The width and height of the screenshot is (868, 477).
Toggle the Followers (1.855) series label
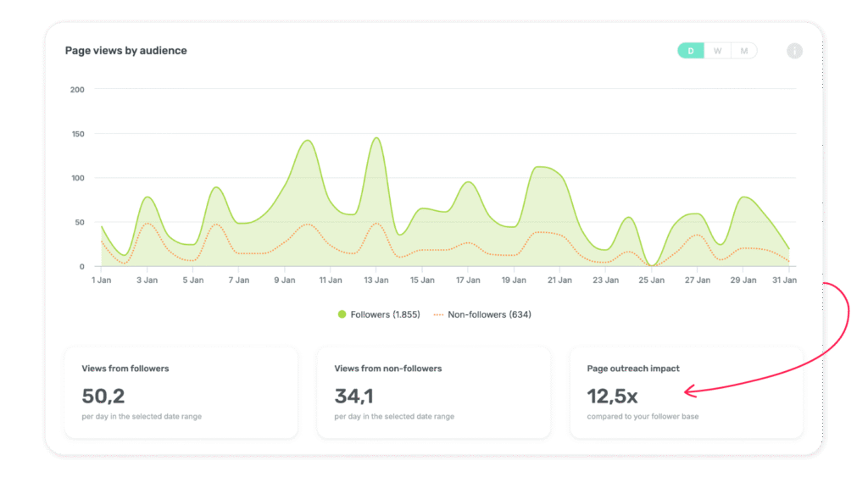385,314
